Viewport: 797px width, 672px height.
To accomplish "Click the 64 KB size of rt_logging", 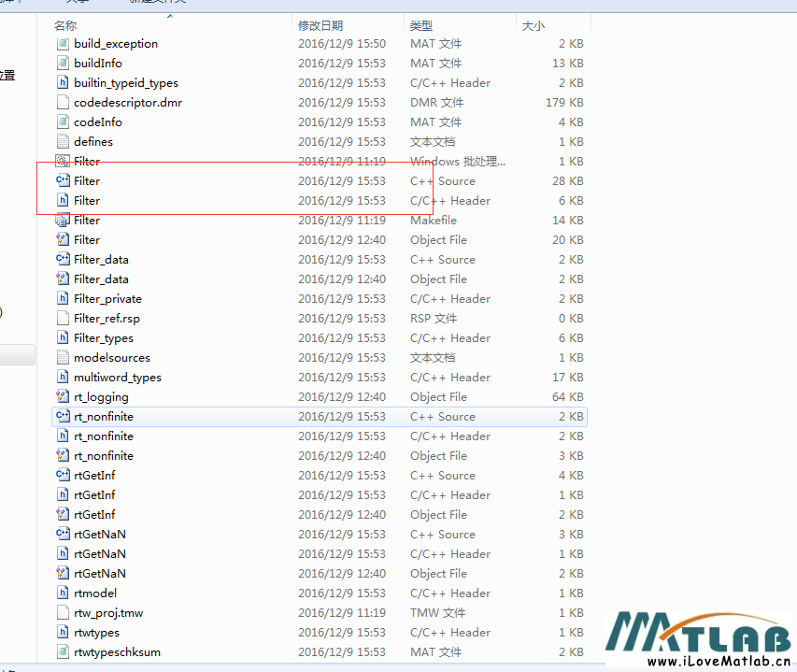I will click(x=568, y=397).
